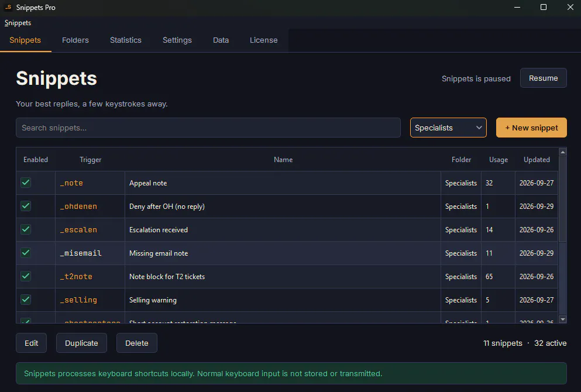Screen dimensions: 581x392
Task: Duplicate the selected snippet
Action: (x=81, y=343)
